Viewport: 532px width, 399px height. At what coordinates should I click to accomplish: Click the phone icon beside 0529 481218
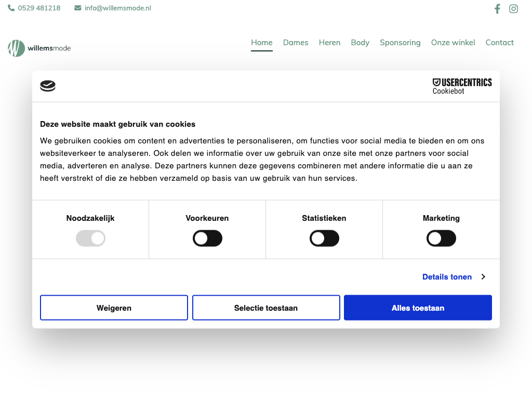(x=11, y=8)
